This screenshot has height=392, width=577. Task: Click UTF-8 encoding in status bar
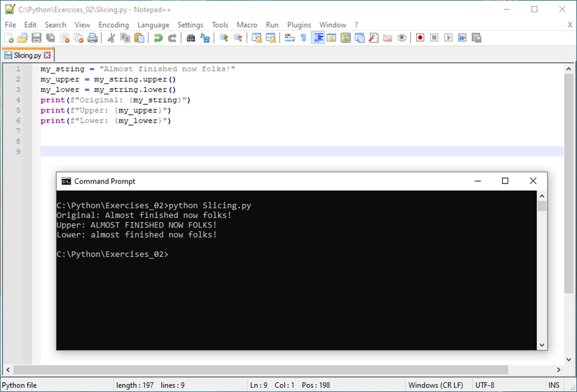tap(485, 385)
